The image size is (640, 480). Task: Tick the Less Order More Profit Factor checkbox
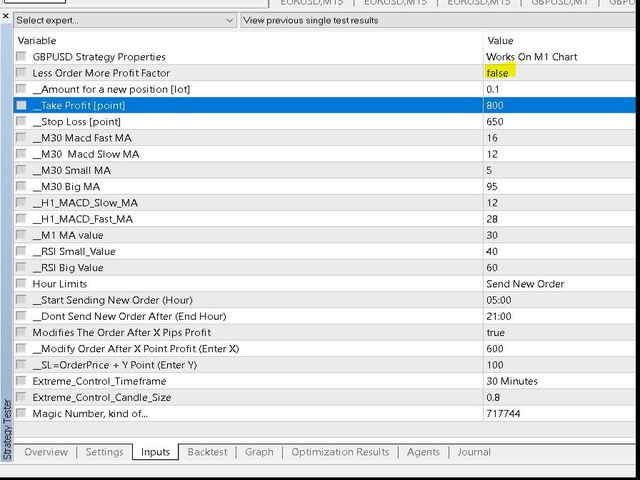pos(21,72)
